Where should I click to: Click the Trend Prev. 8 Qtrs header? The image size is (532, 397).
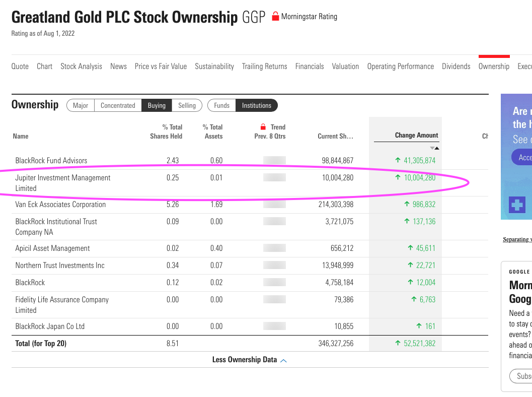click(270, 131)
